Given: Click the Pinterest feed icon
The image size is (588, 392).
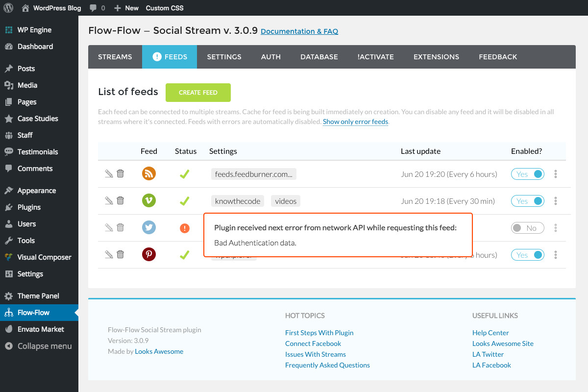Looking at the screenshot, I should coord(149,255).
